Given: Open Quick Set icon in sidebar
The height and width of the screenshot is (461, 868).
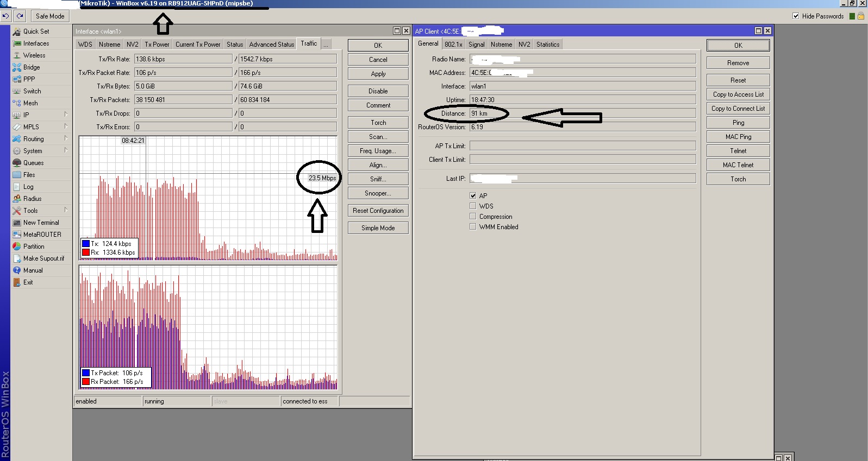Looking at the screenshot, I should tap(17, 31).
